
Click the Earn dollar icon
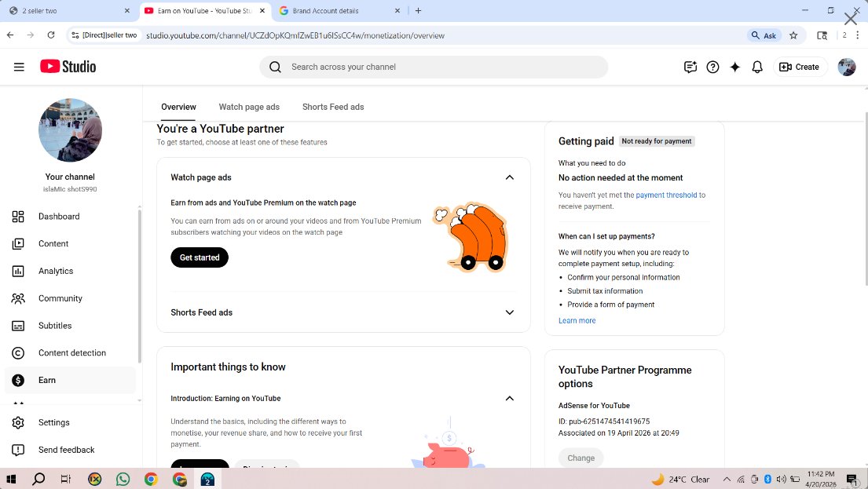[18, 380]
